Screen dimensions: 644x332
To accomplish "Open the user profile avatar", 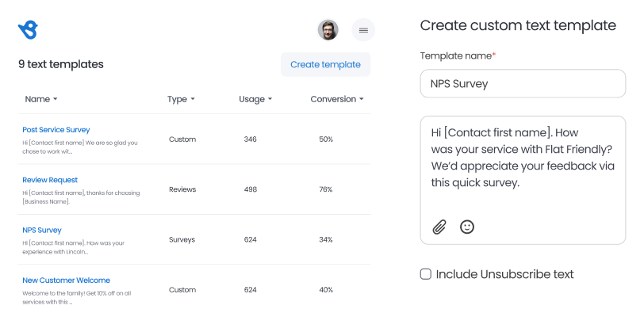I will coord(328,30).
